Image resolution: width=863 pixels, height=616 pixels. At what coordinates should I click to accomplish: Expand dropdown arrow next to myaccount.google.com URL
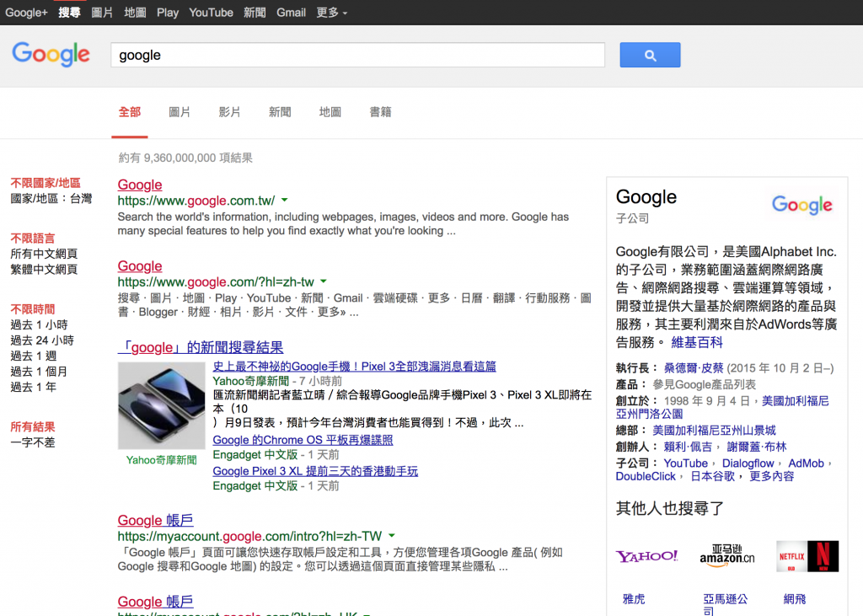point(392,536)
